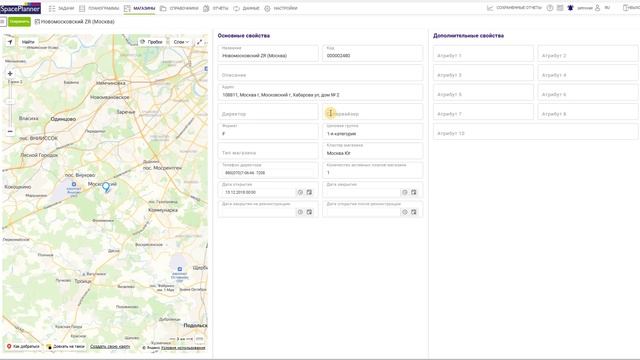Open the Отчеты menu section
This screenshot has width=640, height=360.
pos(216,8)
